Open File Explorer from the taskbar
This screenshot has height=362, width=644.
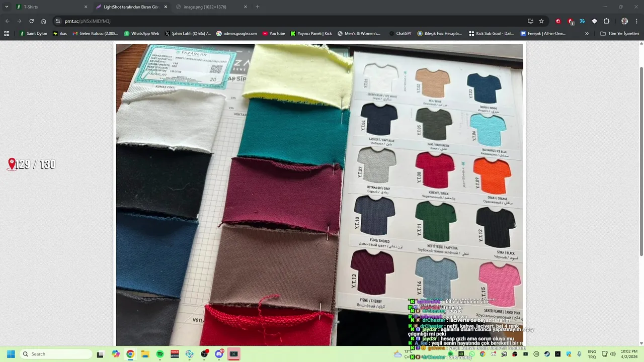145,354
